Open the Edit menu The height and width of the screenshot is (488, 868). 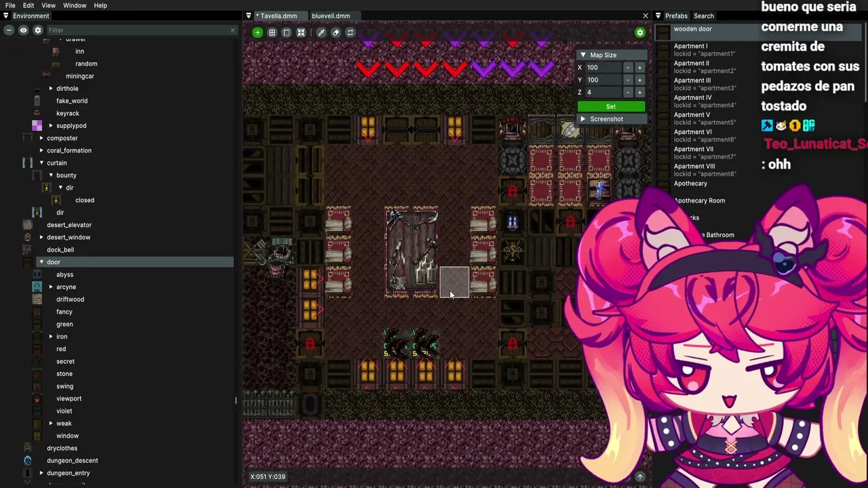click(x=28, y=5)
